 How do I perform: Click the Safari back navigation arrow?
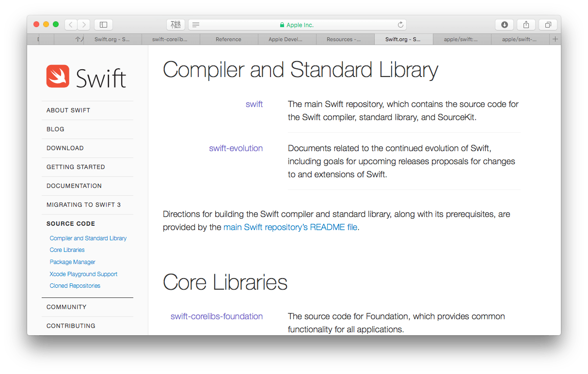tap(71, 25)
